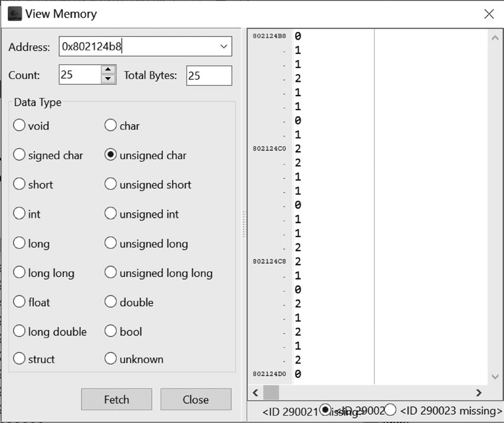The width and height of the screenshot is (504, 423).
Task: Click the 802124B8 address label
Action: 269,36
